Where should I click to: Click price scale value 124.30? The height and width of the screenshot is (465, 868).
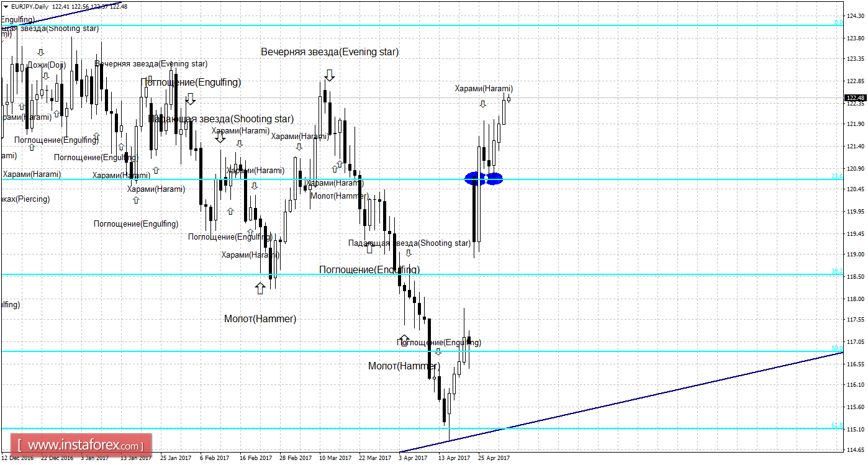[856, 16]
